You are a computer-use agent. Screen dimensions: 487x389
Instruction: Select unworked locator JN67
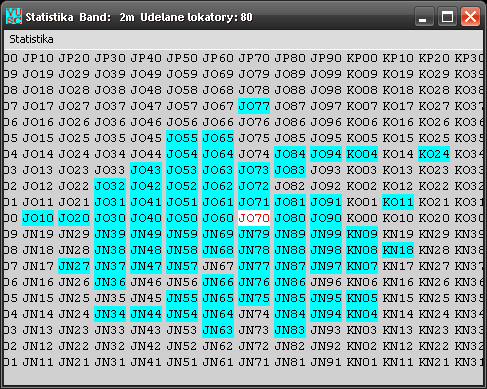coord(218,266)
